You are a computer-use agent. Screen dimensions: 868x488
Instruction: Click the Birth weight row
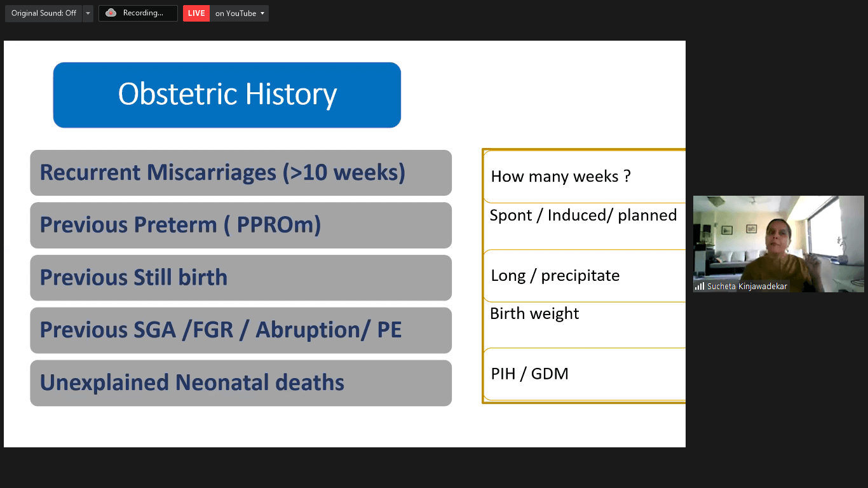pos(584,314)
